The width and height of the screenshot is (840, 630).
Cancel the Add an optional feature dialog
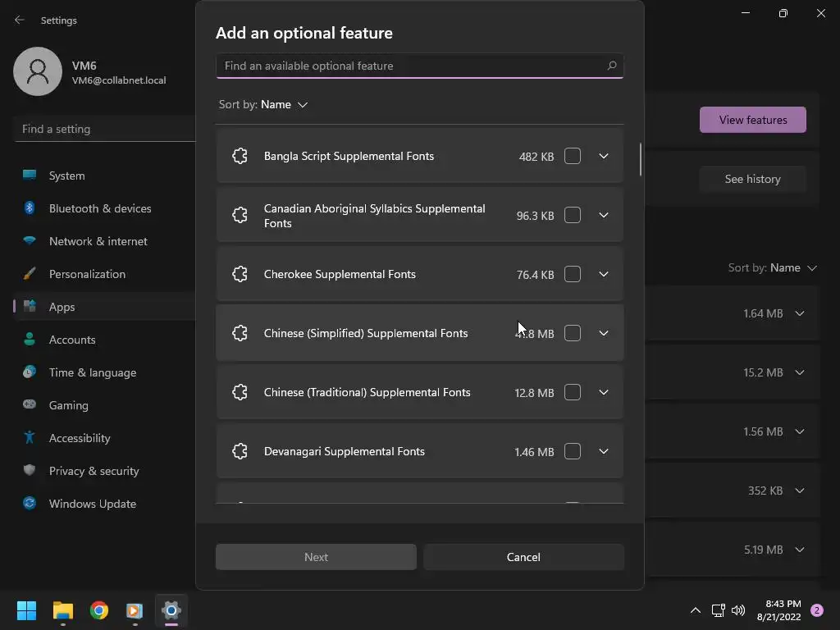(523, 557)
